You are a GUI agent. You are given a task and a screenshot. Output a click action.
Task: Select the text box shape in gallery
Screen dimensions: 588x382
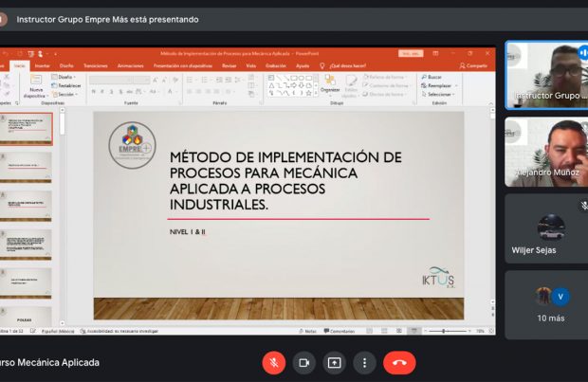(x=271, y=78)
